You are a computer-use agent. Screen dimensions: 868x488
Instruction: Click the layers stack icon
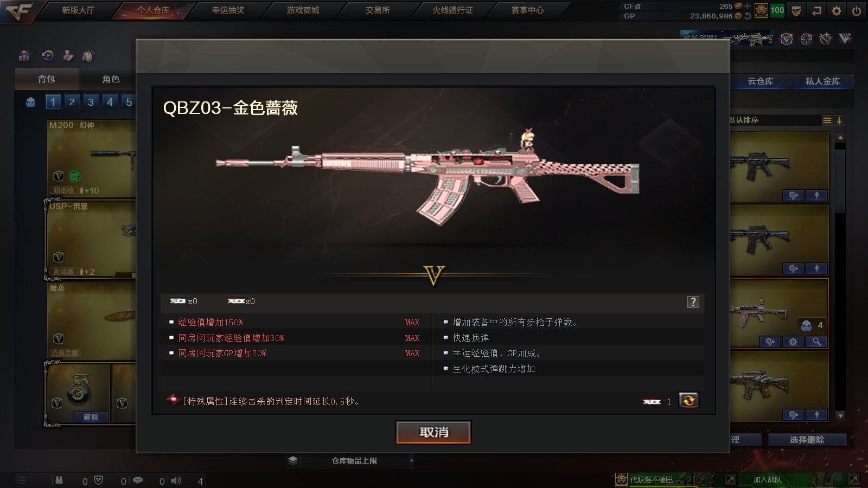coord(293,460)
